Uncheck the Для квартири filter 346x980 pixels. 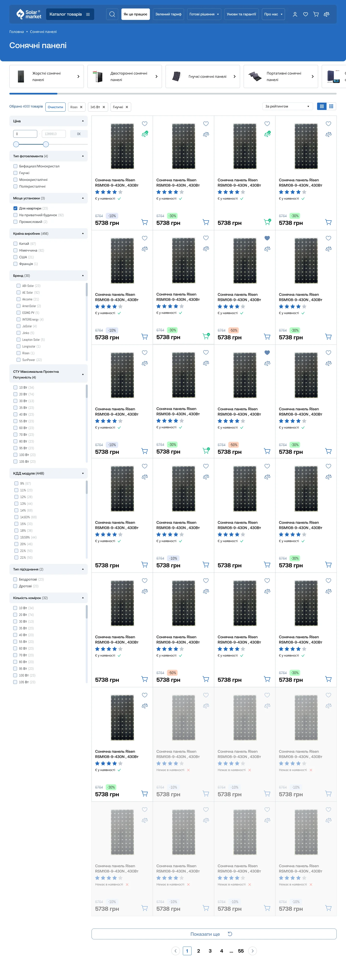(15, 209)
